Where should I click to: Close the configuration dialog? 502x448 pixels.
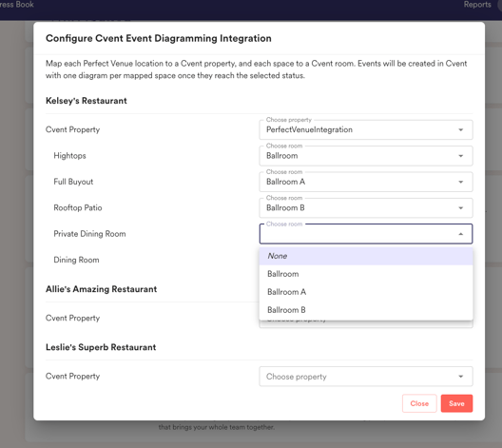pos(419,403)
